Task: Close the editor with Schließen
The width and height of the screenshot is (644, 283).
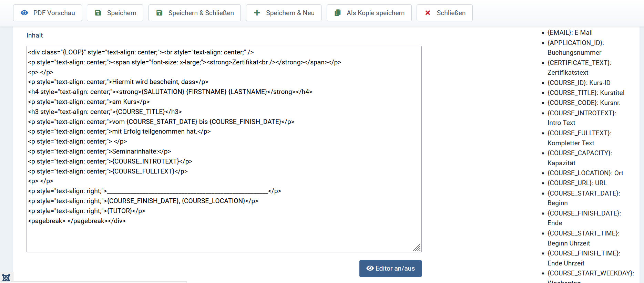Action: click(x=444, y=12)
